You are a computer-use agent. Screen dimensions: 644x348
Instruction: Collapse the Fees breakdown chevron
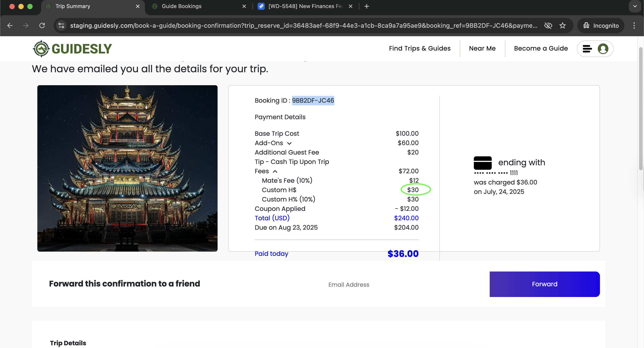pyautogui.click(x=275, y=171)
